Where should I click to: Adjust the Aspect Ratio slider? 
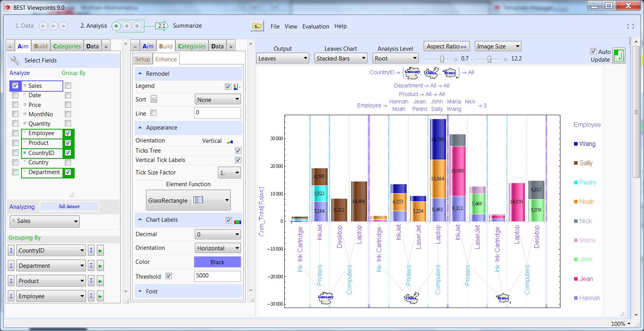coord(442,59)
